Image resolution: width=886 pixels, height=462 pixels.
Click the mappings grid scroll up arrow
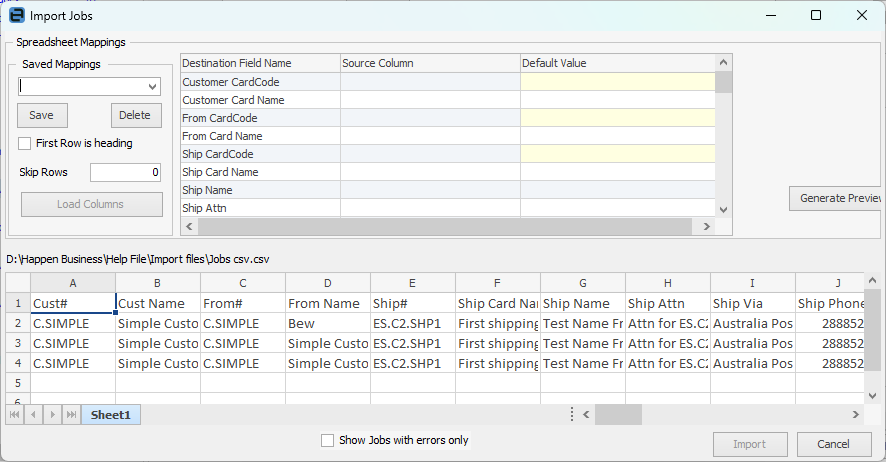[723, 63]
